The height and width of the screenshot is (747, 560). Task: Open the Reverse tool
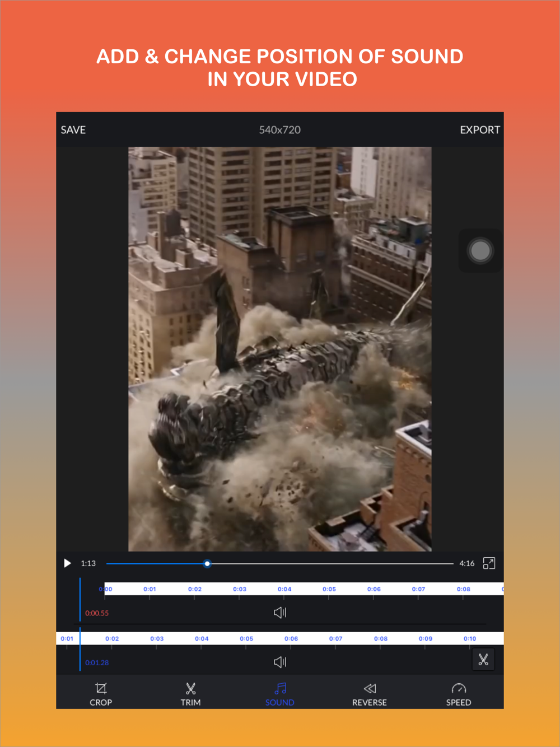pos(370,694)
